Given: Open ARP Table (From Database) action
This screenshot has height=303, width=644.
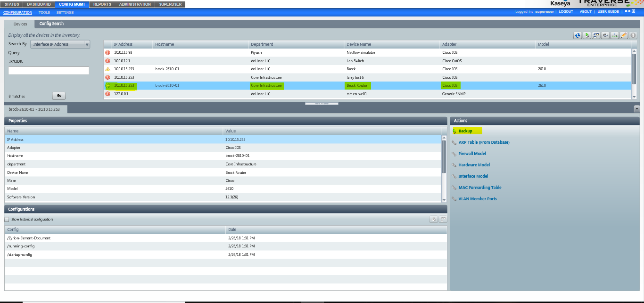Looking at the screenshot, I should tap(484, 142).
